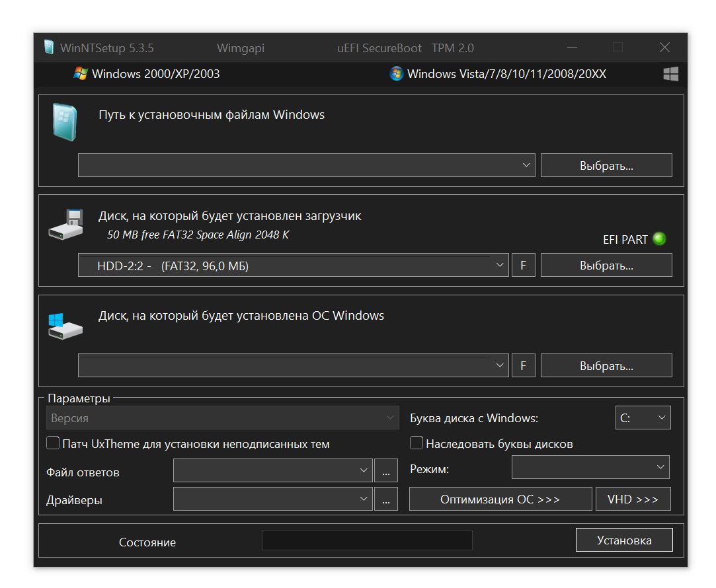Browse for answer file with ... button
This screenshot has width=716, height=588.
click(386, 470)
